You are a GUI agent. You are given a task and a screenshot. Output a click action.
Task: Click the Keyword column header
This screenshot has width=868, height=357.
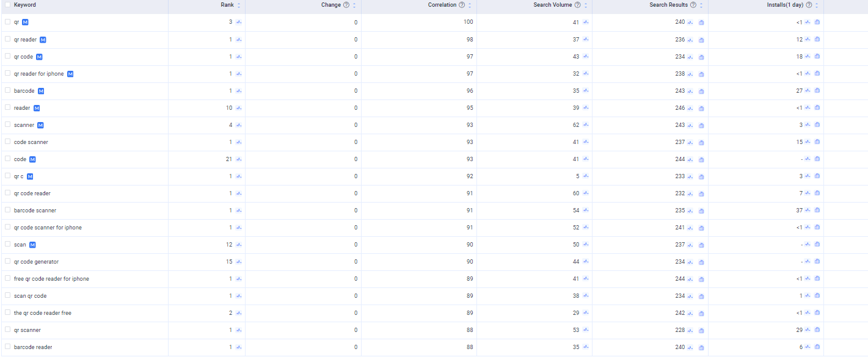click(25, 5)
